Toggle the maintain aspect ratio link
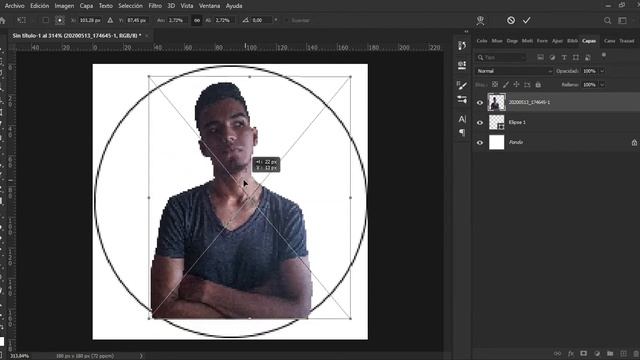The width and height of the screenshot is (640, 360). click(x=197, y=20)
